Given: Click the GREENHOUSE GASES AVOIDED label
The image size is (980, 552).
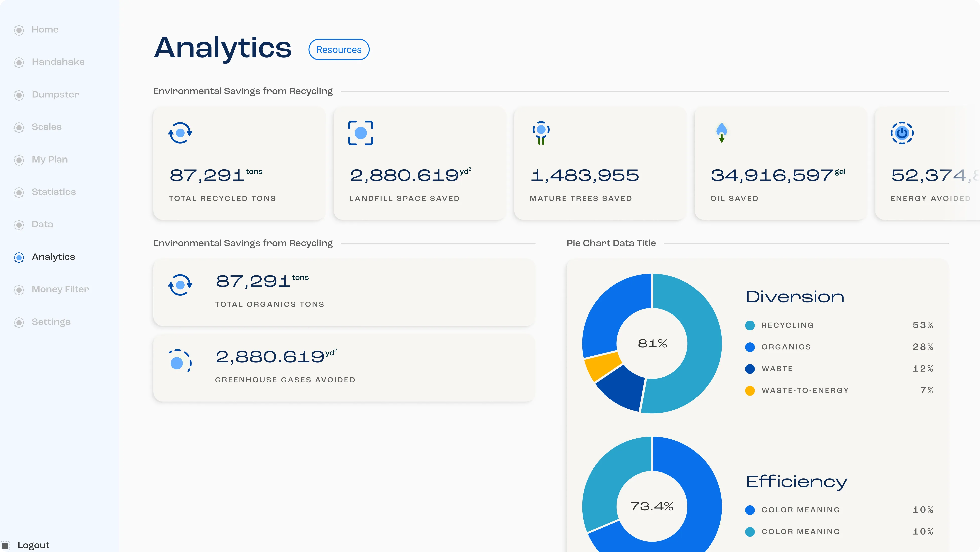Looking at the screenshot, I should (285, 380).
